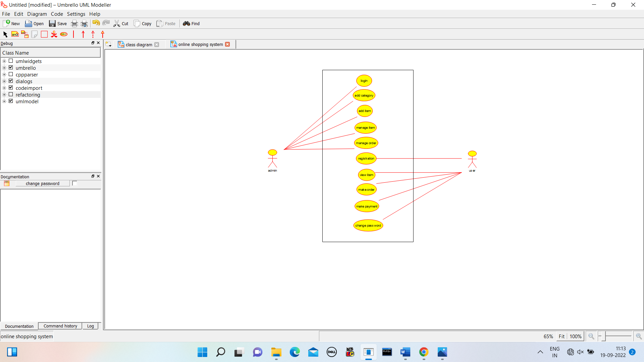The width and height of the screenshot is (644, 362).
Task: Select the Box tool
Action: 44,34
